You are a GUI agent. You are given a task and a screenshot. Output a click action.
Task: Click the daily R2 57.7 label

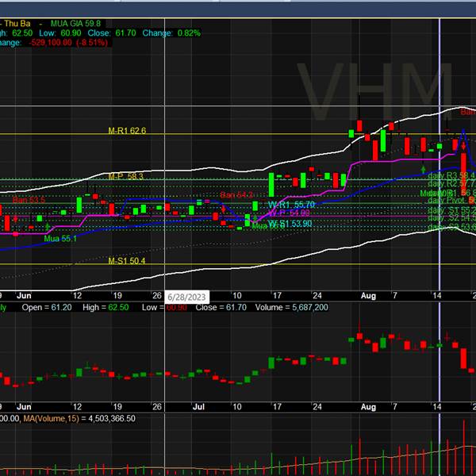451,183
